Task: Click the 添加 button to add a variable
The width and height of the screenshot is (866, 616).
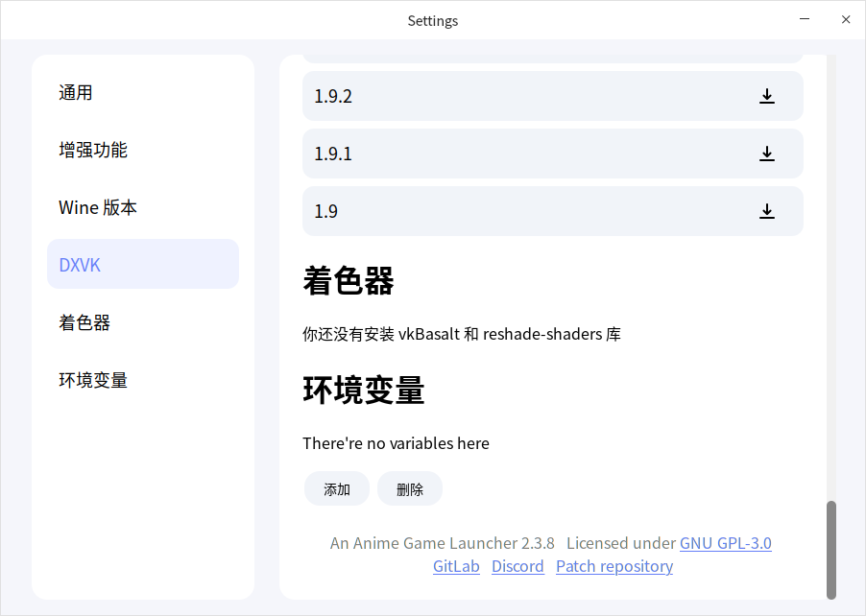Action: point(336,488)
